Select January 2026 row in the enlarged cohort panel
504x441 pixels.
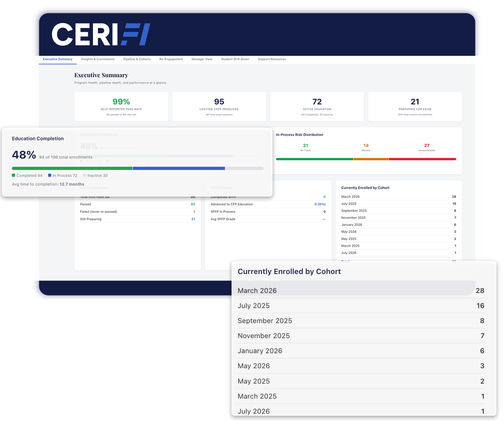(361, 351)
